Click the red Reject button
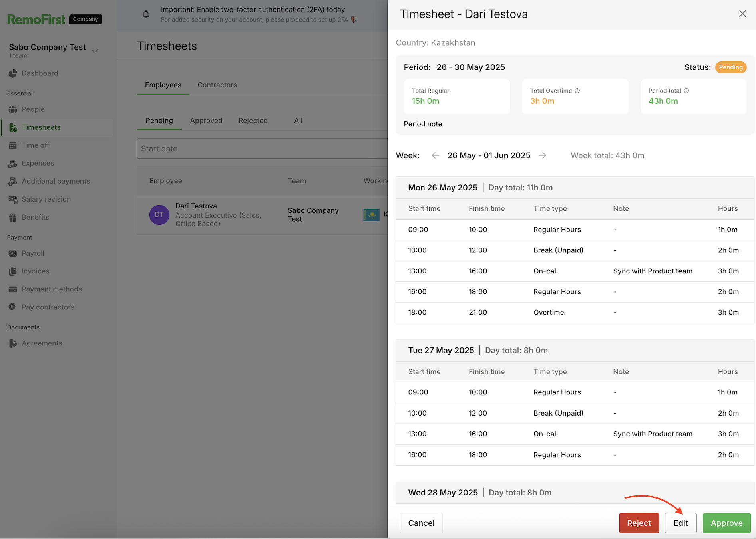756x539 pixels. (x=639, y=523)
